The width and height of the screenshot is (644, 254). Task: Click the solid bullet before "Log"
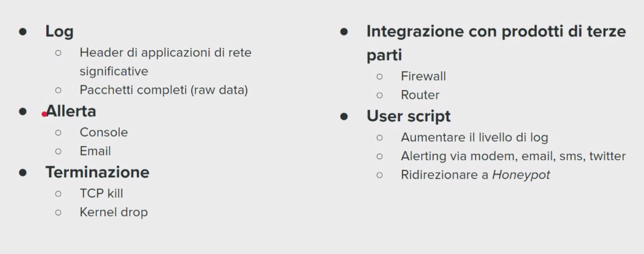click(x=23, y=32)
